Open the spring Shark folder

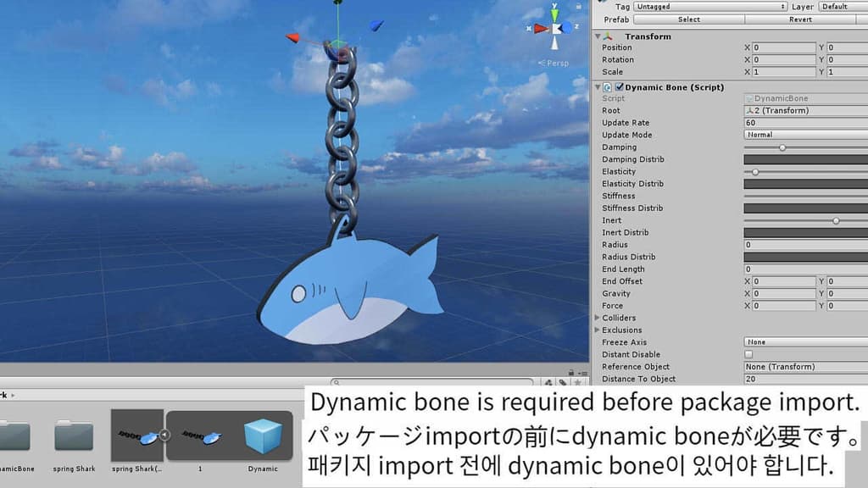74,437
